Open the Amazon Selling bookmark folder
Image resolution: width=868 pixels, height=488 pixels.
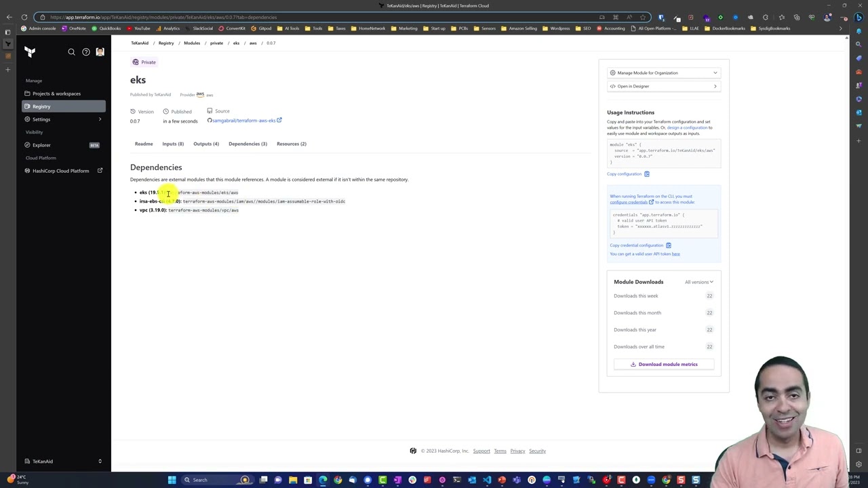coord(519,28)
